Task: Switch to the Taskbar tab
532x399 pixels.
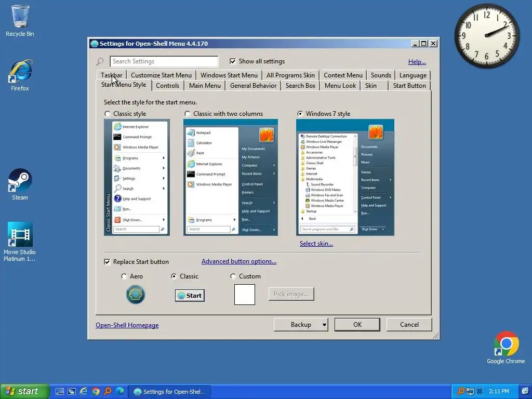Action: [112, 75]
